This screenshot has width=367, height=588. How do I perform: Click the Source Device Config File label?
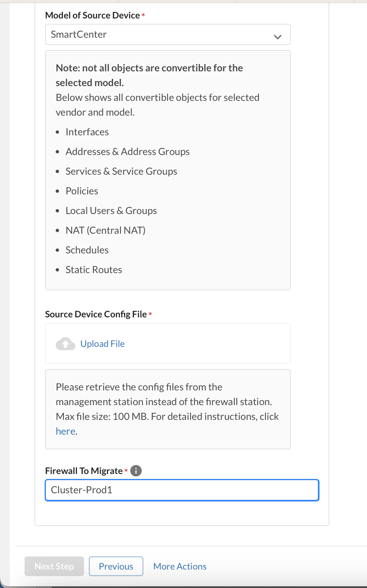coord(96,314)
